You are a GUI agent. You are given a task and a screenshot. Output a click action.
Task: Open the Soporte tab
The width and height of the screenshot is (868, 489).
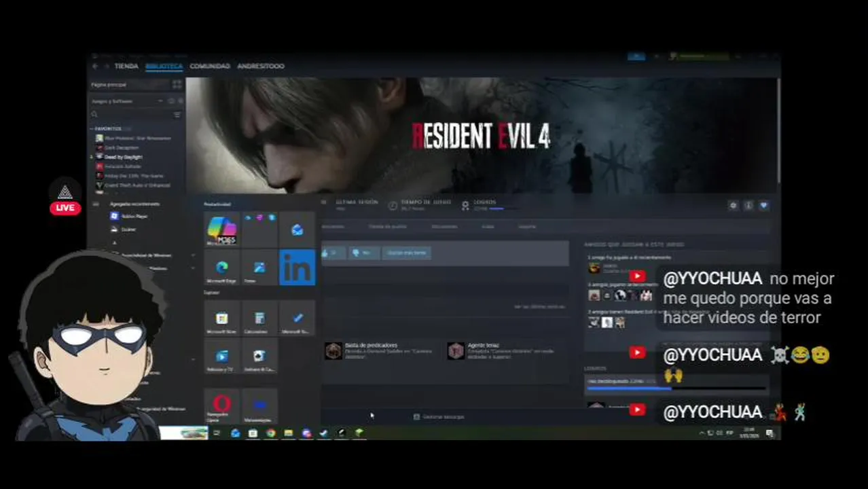pos(527,226)
